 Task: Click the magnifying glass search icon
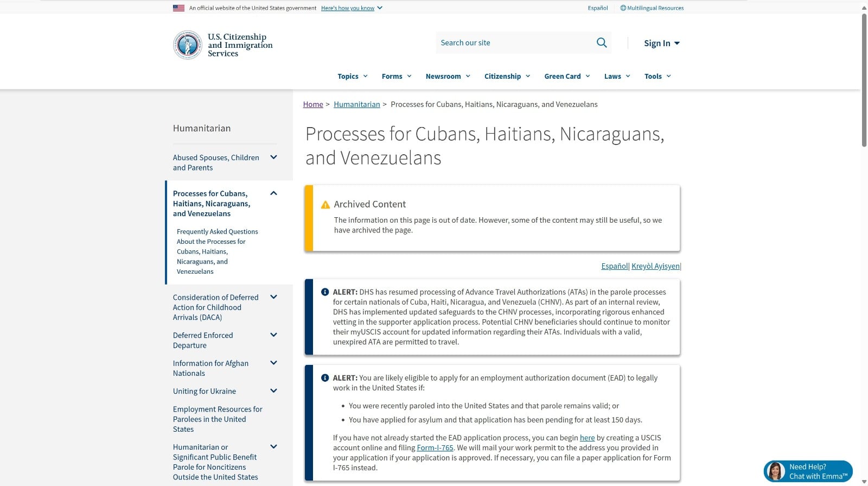601,42
